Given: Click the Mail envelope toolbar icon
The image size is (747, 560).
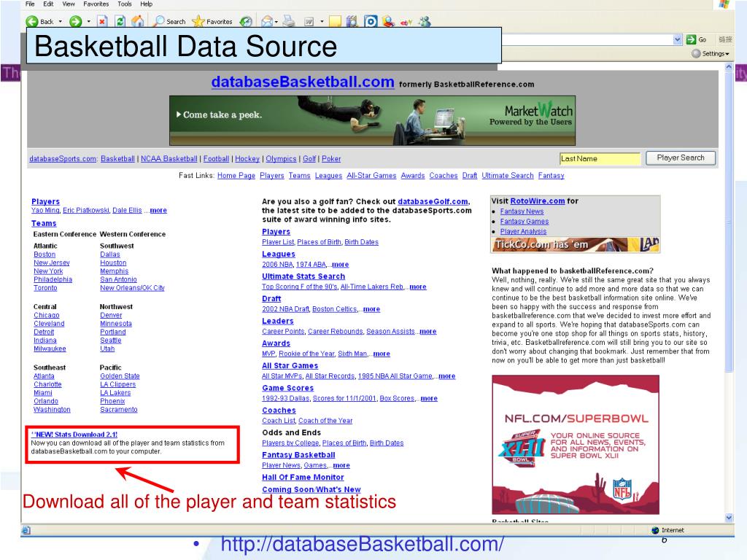Looking at the screenshot, I should 267,21.
